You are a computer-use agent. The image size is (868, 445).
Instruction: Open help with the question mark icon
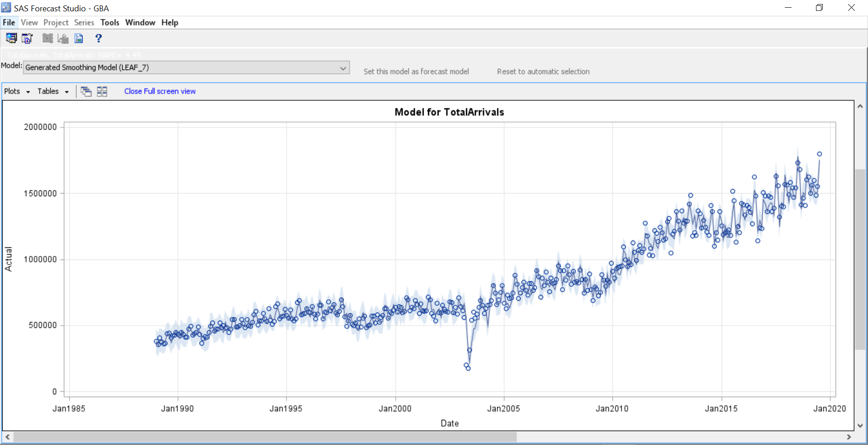[x=99, y=38]
